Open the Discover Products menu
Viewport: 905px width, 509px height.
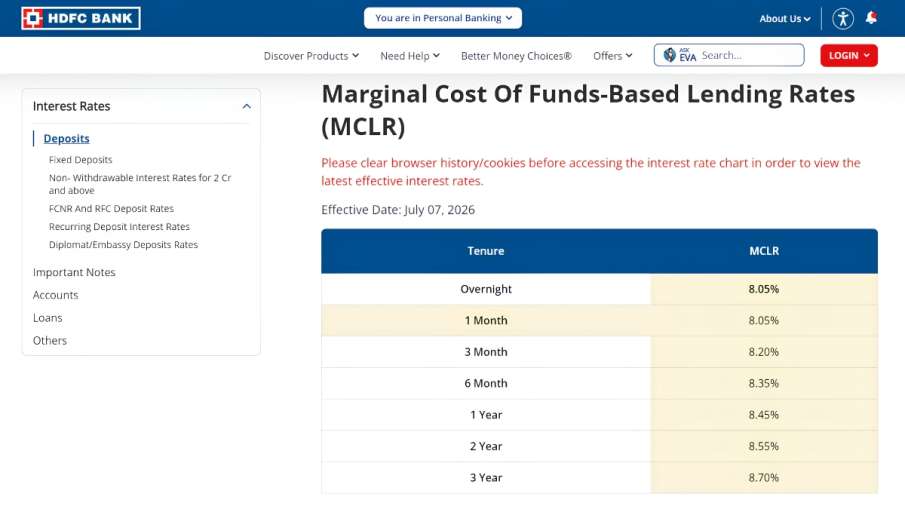click(x=311, y=56)
